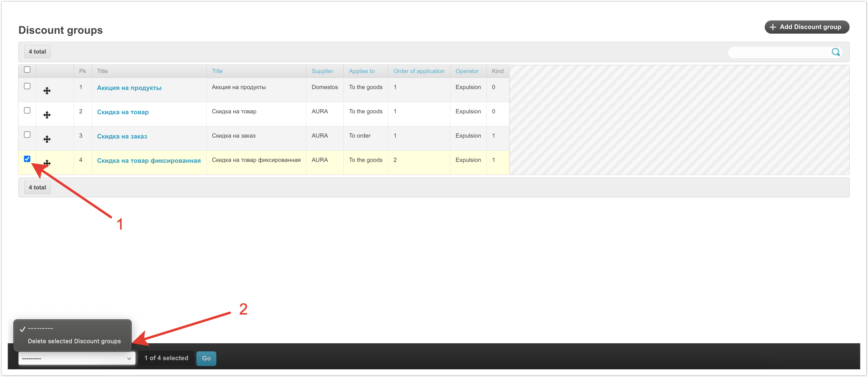Screen dimensions: 868x377
Task: Open the action dropdown in bottom bar
Action: click(x=76, y=358)
